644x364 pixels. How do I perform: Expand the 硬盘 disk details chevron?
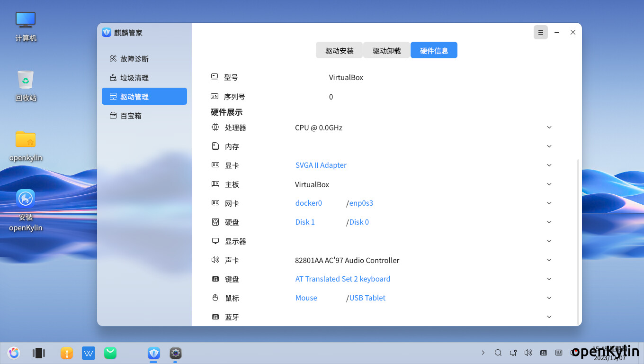[549, 222]
